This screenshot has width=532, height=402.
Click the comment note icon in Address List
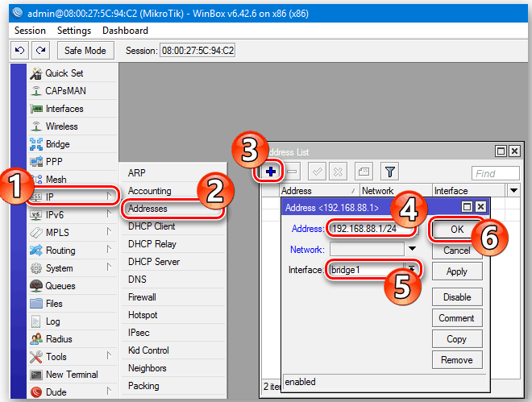coord(364,172)
